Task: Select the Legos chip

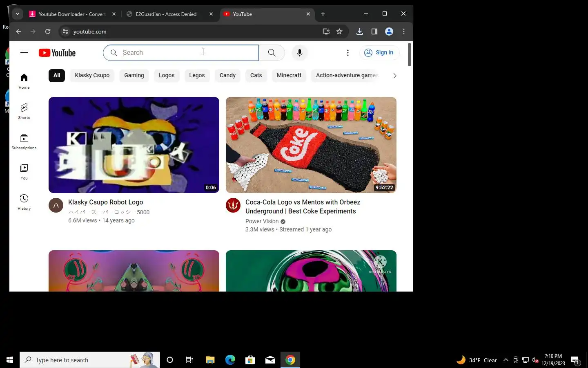Action: (197, 75)
